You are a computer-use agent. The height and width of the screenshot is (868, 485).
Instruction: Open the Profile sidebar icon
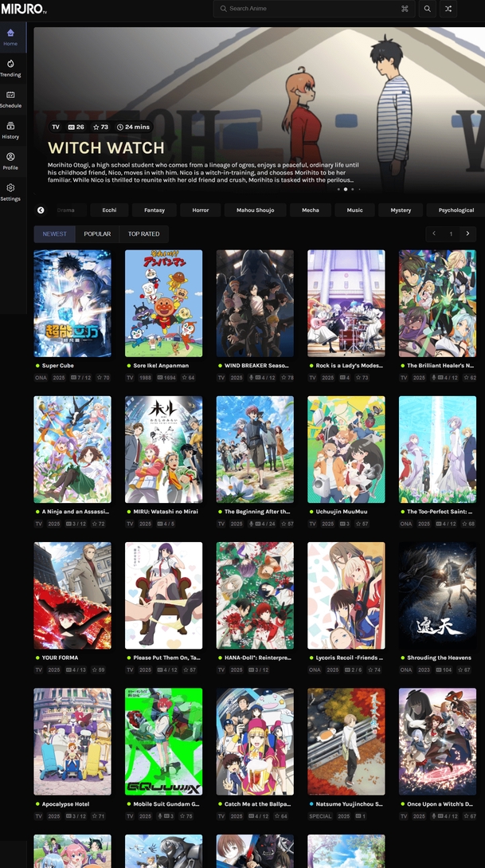click(x=10, y=157)
